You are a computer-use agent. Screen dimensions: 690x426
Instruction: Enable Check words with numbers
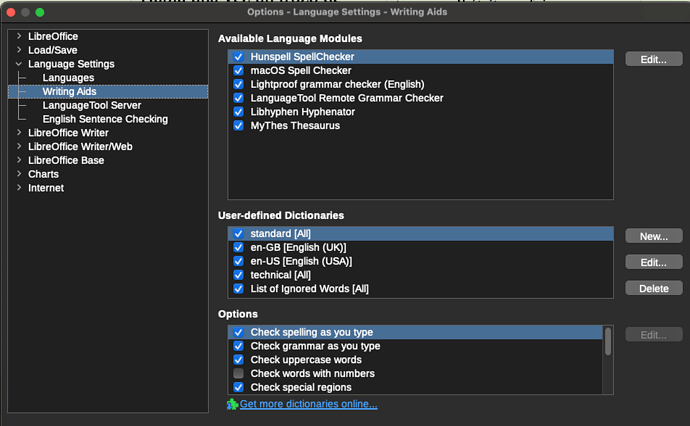click(x=239, y=374)
